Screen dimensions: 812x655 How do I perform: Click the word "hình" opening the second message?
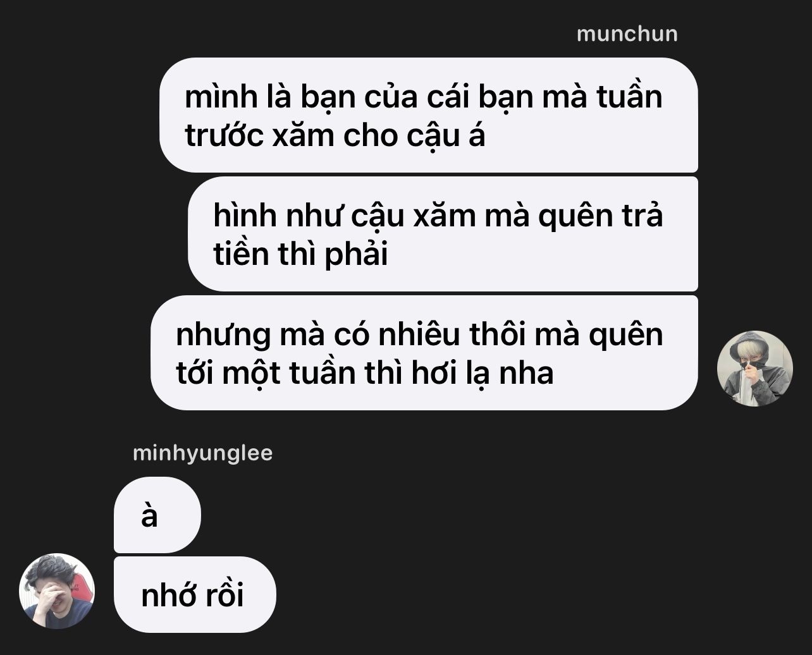pos(245,216)
